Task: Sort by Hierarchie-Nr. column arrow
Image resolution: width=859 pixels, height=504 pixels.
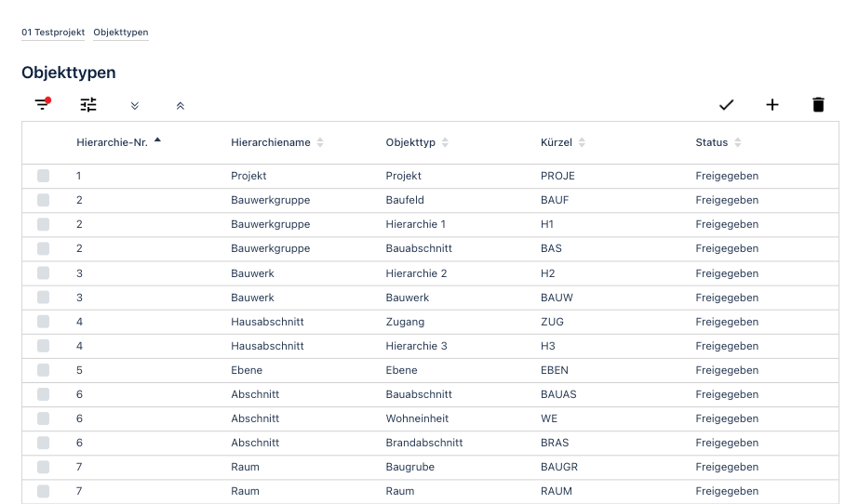Action: (158, 140)
